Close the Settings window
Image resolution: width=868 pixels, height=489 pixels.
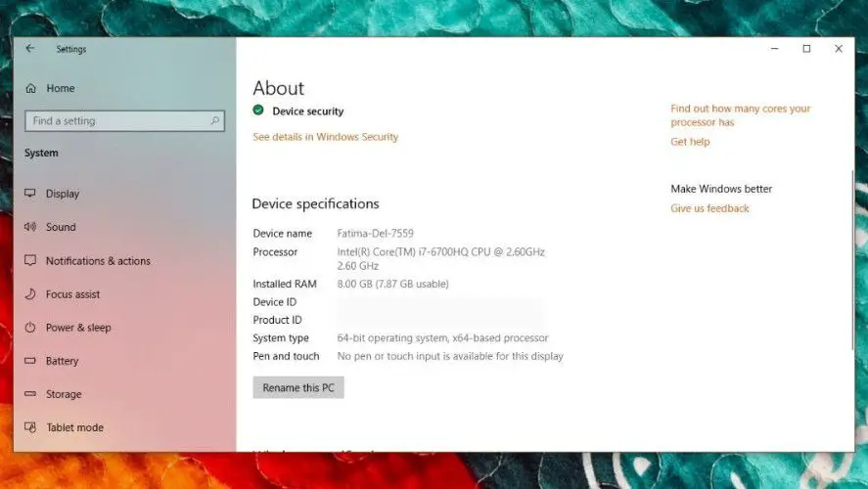(839, 49)
